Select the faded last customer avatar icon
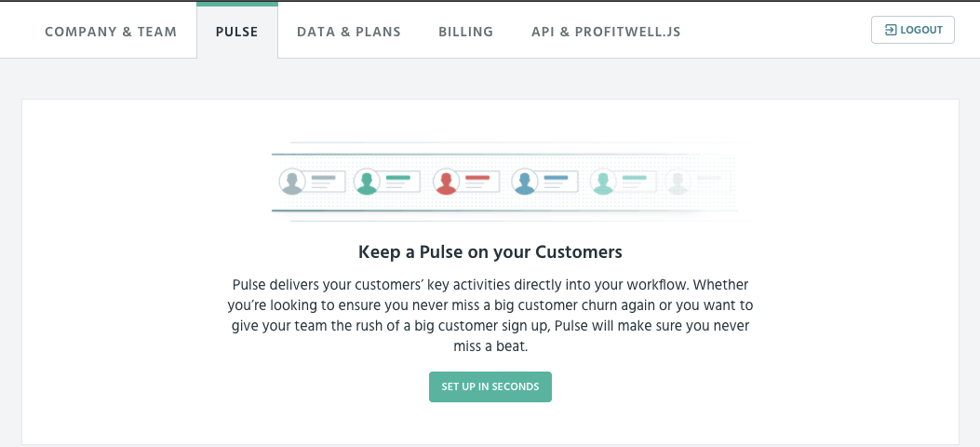980x447 pixels. pyautogui.click(x=678, y=182)
